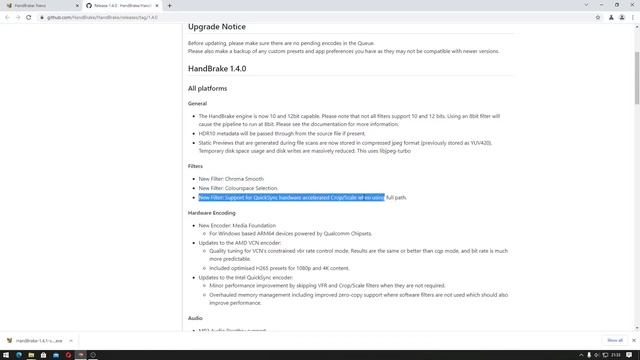Open the Chrome three-dot menu
This screenshot has width=640, height=360.
633,18
